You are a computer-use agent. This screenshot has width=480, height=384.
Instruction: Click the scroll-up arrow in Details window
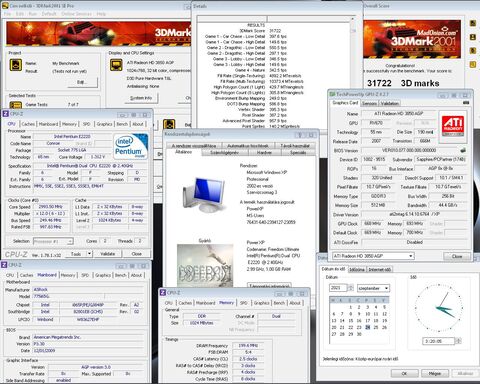coord(353,19)
